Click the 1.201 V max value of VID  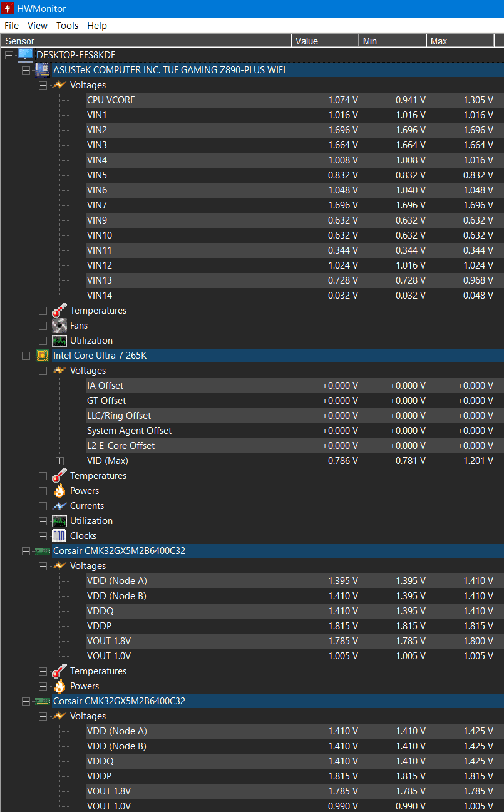click(478, 461)
